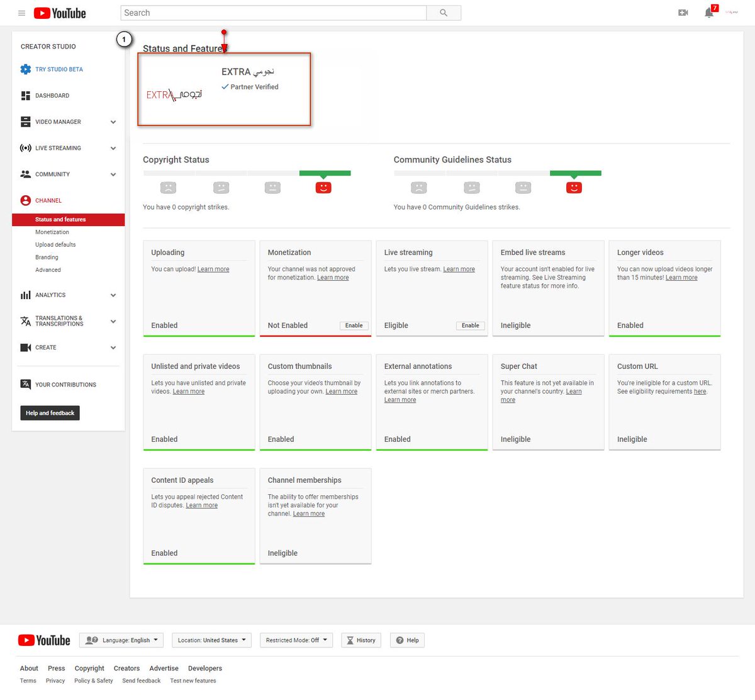The width and height of the screenshot is (755, 700).
Task: Open Dashboard in Creator Studio sidebar
Action: pos(52,96)
